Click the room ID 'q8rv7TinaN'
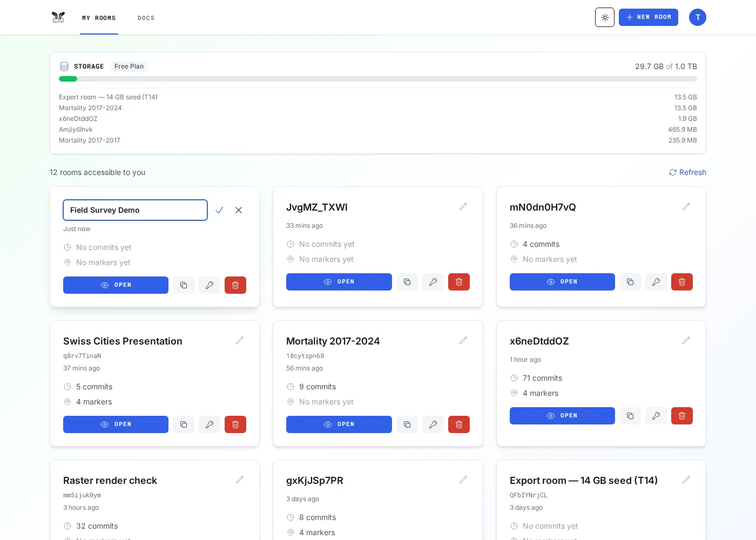Viewport: 756px width, 540px height. [x=82, y=356]
